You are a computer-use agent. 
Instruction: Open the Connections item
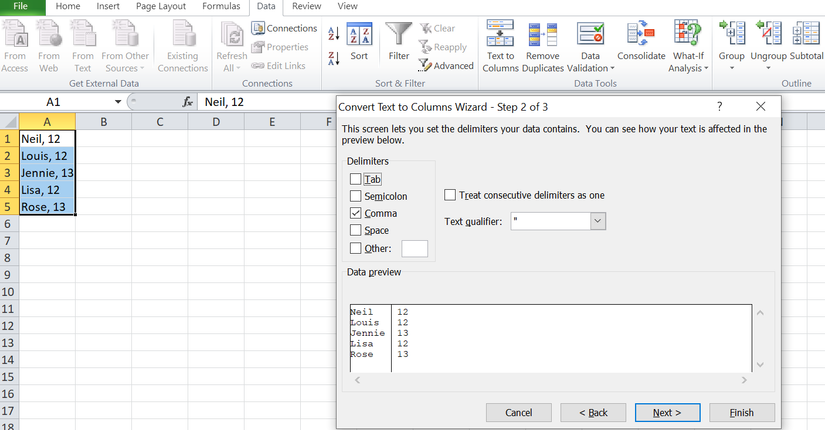coord(285,28)
